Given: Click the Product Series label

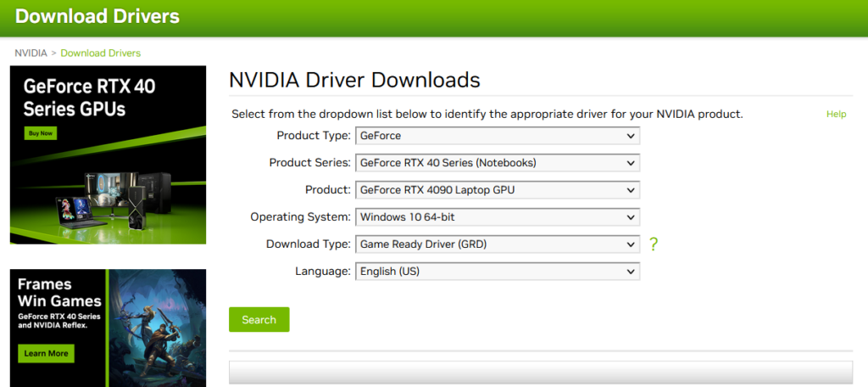Looking at the screenshot, I should pos(310,163).
